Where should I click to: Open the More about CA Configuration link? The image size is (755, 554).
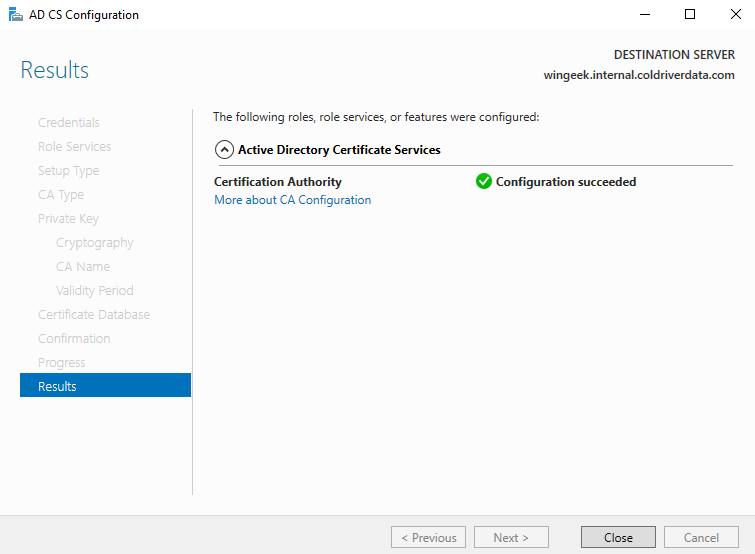(292, 200)
